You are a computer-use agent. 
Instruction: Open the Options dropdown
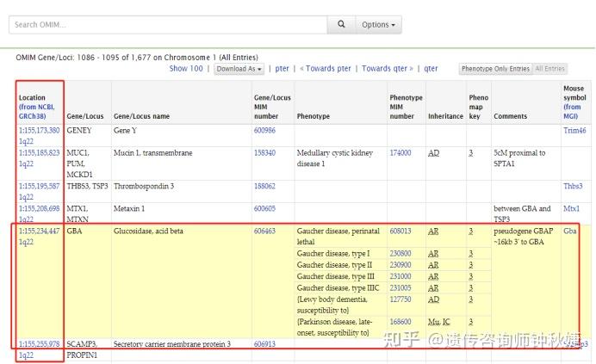(379, 25)
